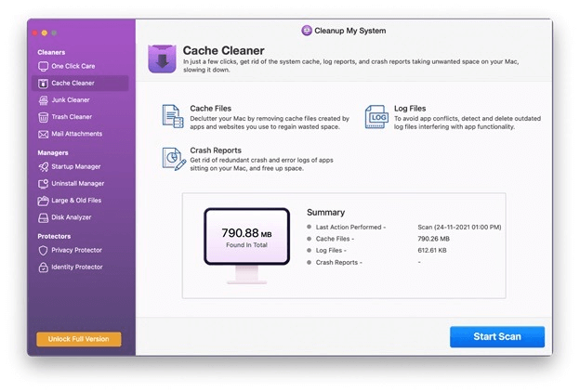Screen dimensions: 580x392
Task: Click the Large & Old Files folder icon
Action: tap(44, 201)
